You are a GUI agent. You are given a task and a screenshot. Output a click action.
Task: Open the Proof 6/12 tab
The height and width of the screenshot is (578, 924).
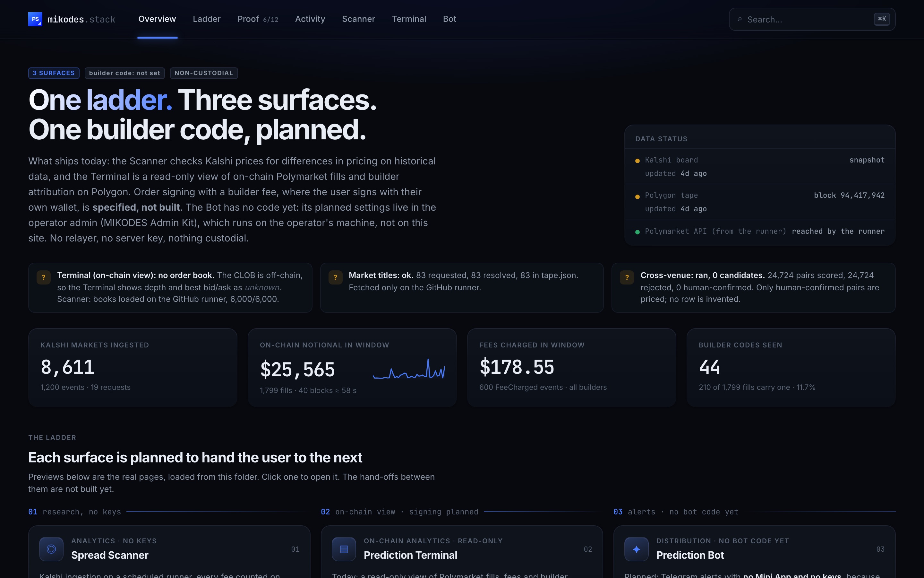pyautogui.click(x=258, y=19)
